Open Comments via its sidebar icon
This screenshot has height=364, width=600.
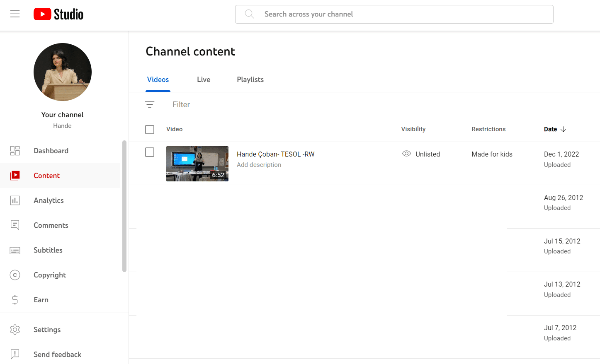click(15, 225)
